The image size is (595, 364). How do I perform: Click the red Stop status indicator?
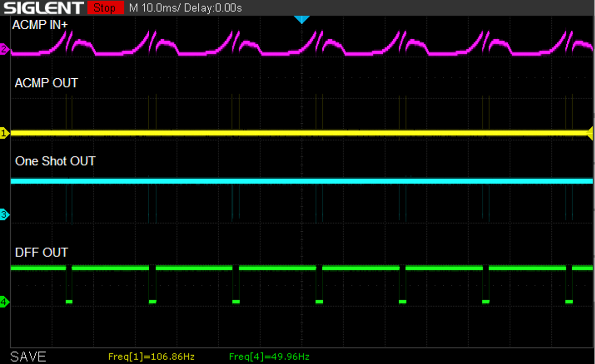(105, 8)
